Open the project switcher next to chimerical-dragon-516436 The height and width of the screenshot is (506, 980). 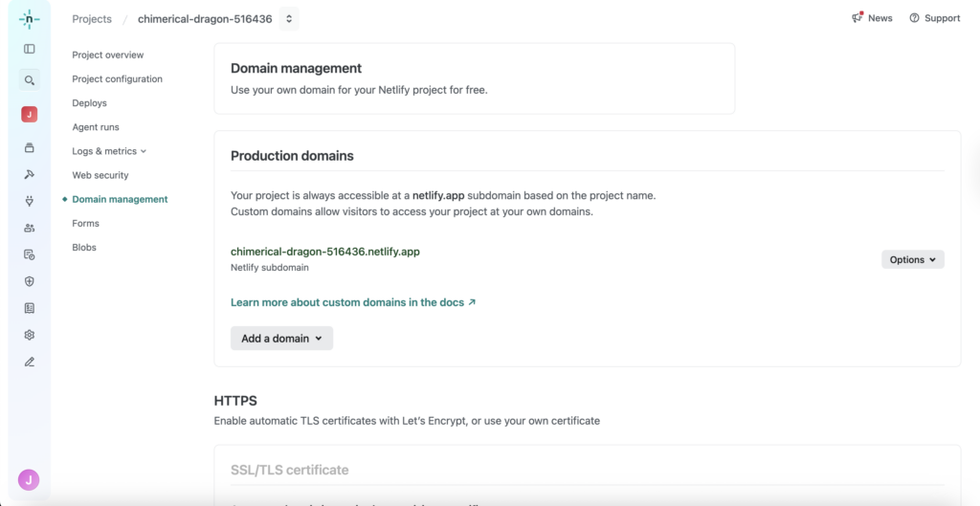[x=289, y=19]
